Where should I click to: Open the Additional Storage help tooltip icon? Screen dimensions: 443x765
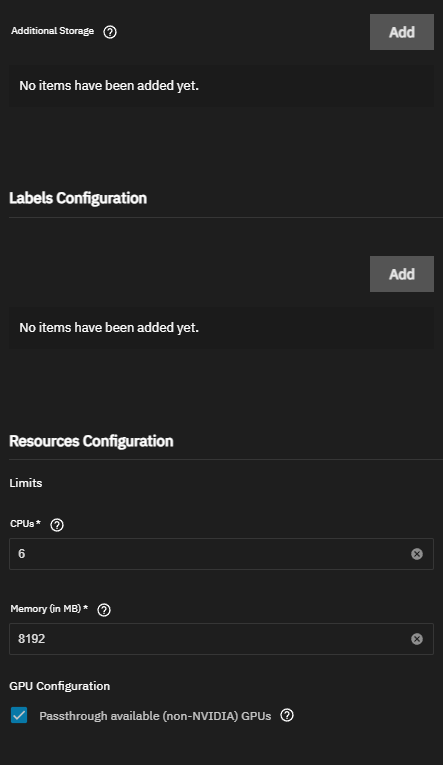click(x=110, y=32)
